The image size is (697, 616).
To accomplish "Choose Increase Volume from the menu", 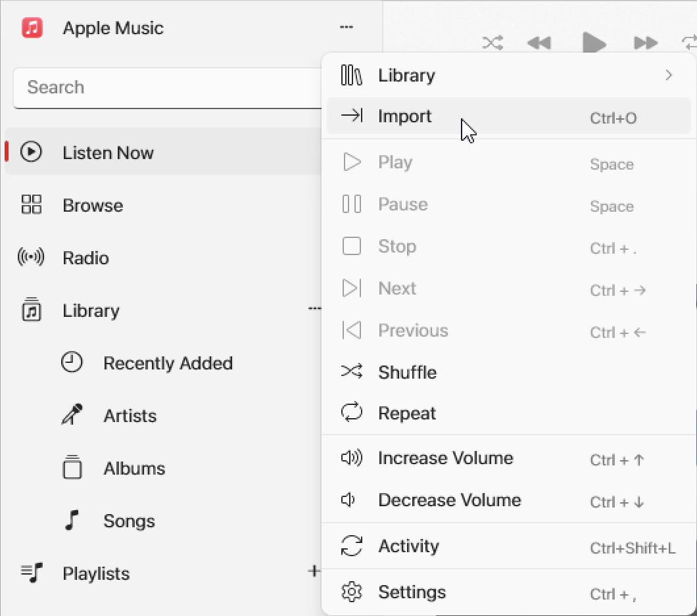I will point(508,458).
